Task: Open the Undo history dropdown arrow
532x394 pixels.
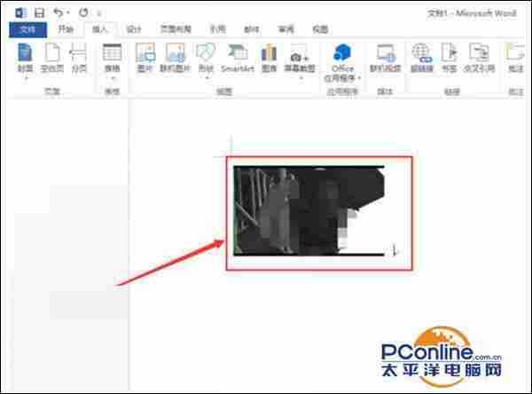Action: [68, 13]
